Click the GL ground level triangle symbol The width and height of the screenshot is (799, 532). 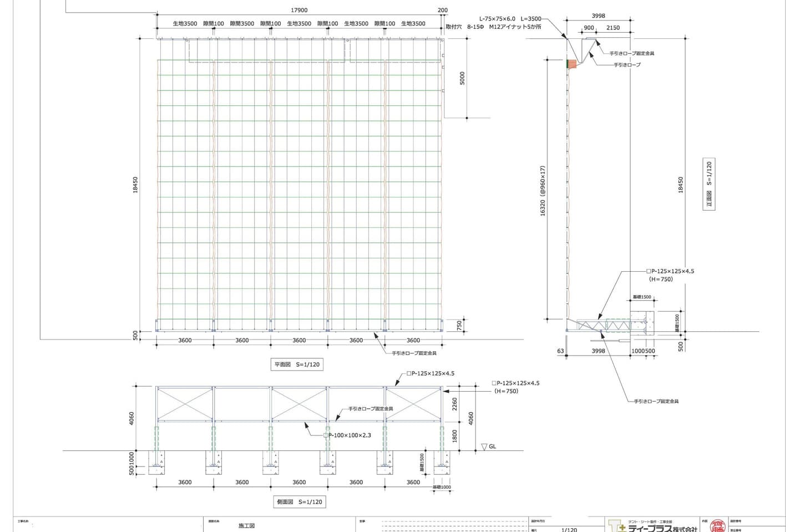click(x=484, y=447)
